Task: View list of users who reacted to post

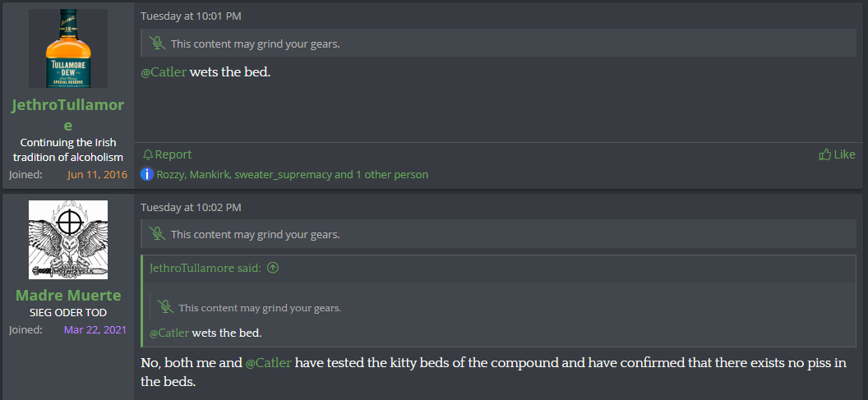Action: pos(292,174)
